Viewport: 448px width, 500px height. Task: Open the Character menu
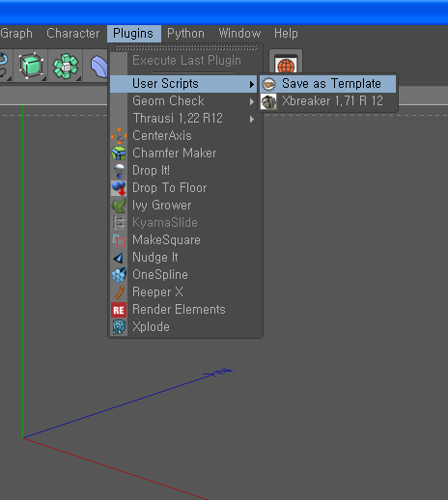click(73, 33)
